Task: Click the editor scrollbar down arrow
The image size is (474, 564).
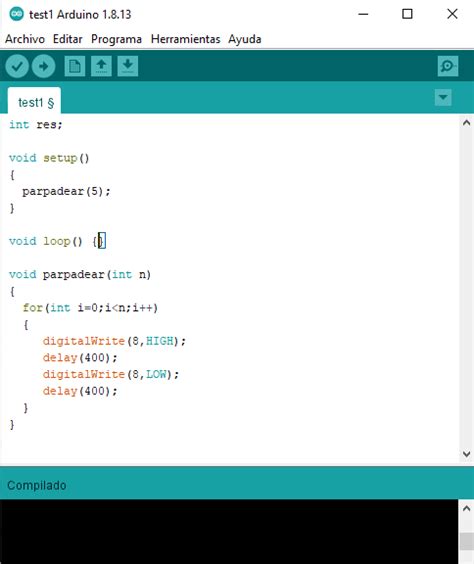Action: coord(466,454)
